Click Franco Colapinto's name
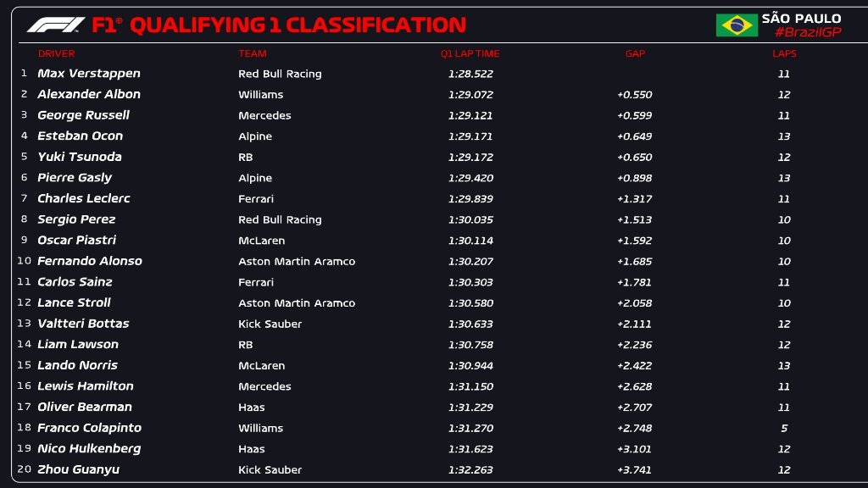 pyautogui.click(x=89, y=428)
